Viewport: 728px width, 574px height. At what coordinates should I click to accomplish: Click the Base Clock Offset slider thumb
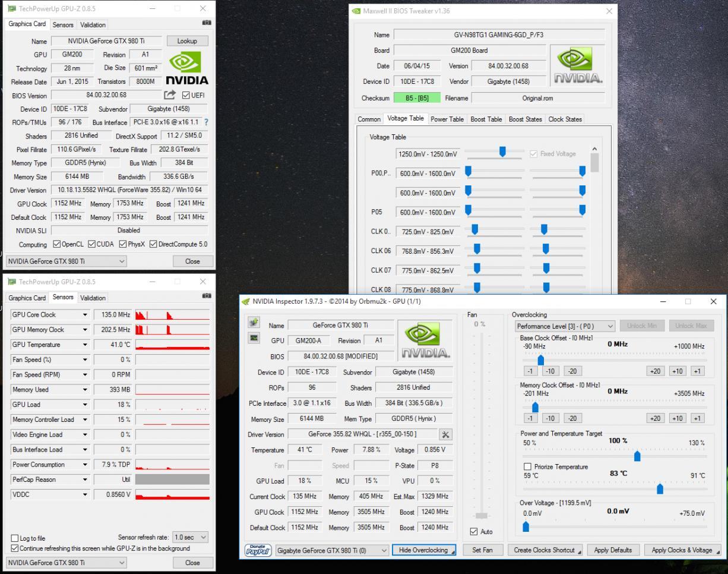point(540,360)
